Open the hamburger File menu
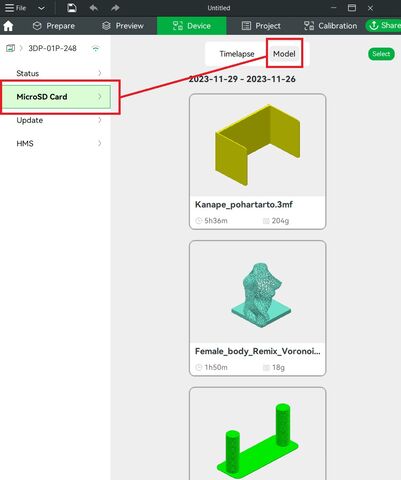Image resolution: width=401 pixels, height=480 pixels. tap(15, 8)
